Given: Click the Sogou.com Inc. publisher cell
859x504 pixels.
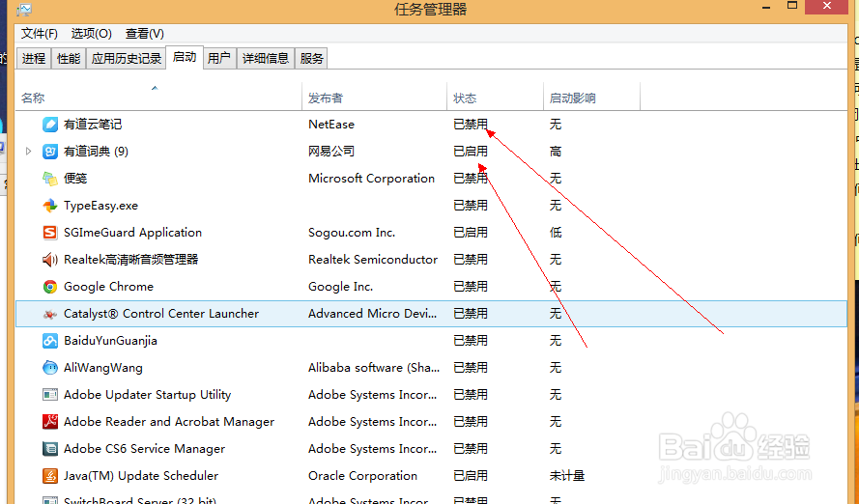Looking at the screenshot, I should 352,233.
